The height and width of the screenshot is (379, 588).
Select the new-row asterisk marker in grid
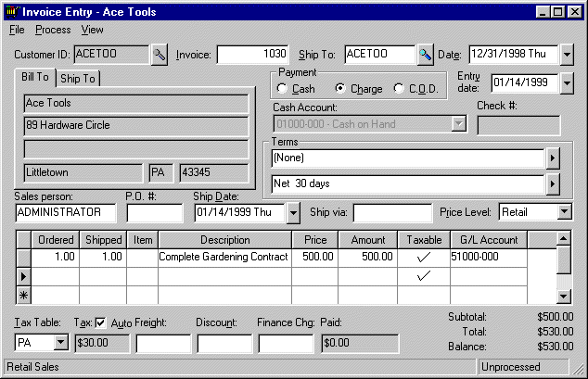click(25, 295)
